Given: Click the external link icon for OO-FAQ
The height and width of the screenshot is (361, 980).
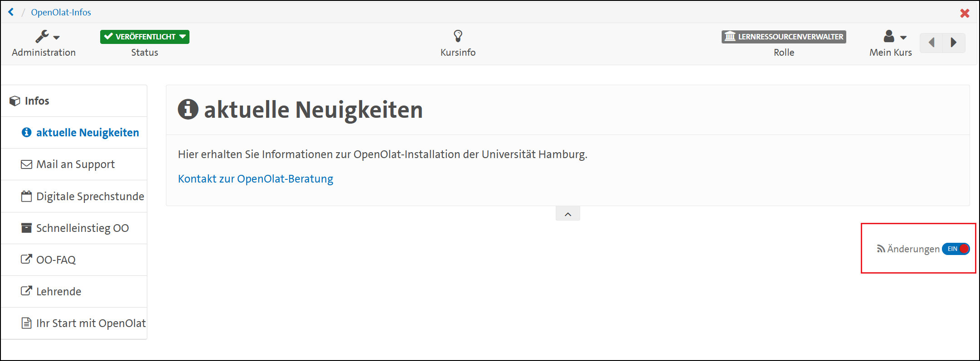Looking at the screenshot, I should click(x=26, y=260).
